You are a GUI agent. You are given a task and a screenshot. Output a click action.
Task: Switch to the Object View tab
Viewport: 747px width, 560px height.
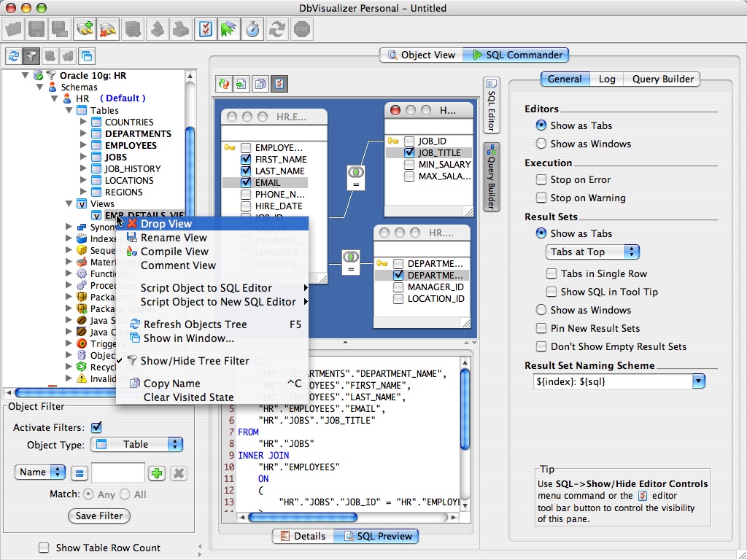click(421, 55)
